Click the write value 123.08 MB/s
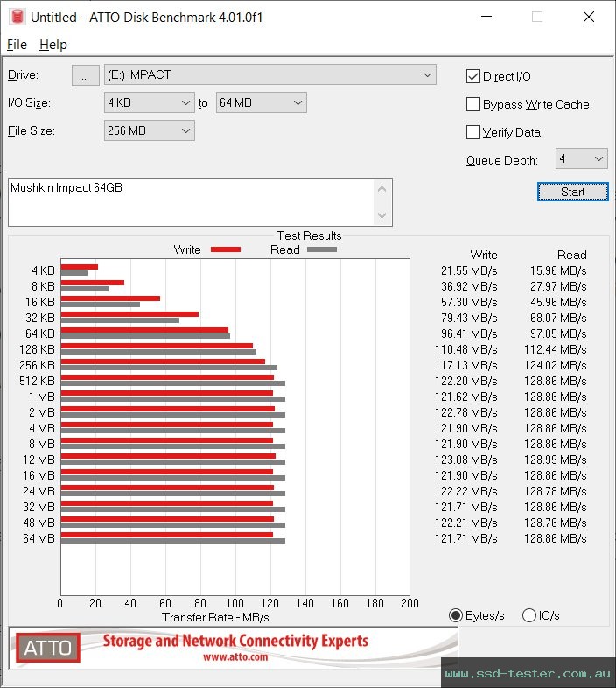This screenshot has height=688, width=616. point(466,460)
